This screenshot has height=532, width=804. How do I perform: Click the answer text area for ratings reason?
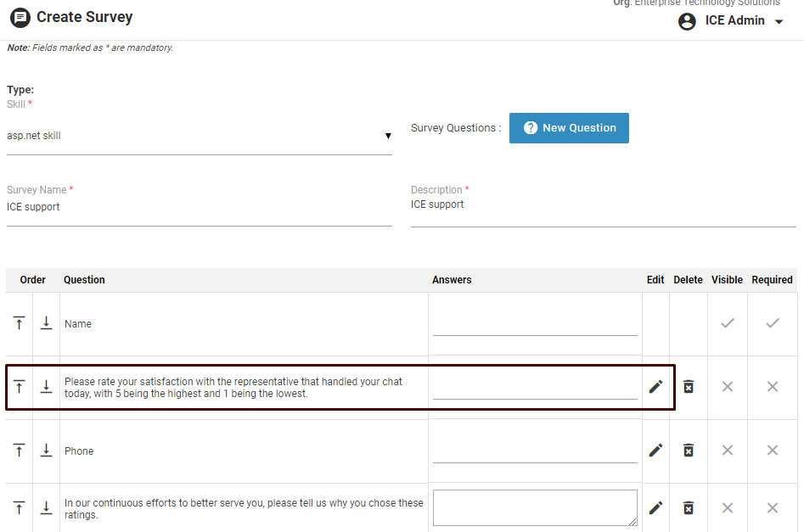tap(534, 507)
